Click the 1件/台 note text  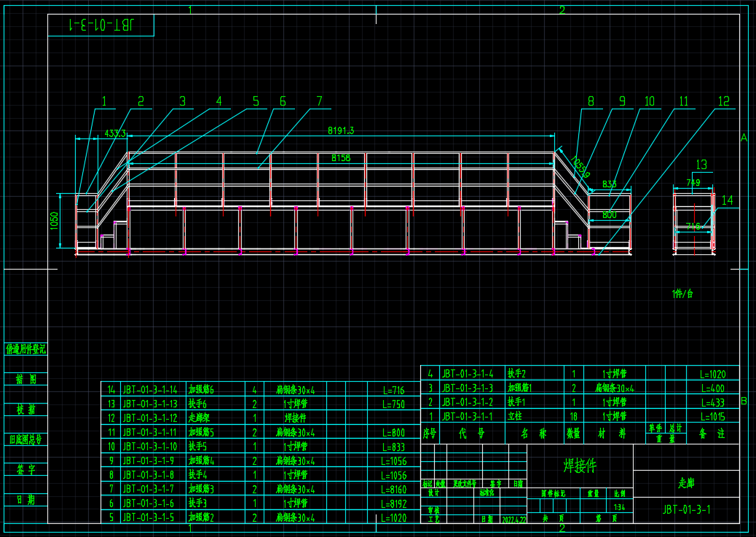(682, 294)
